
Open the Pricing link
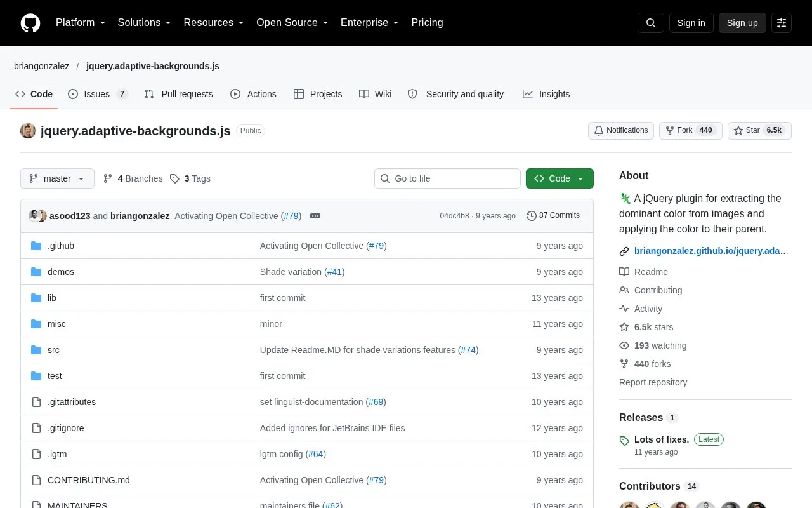[x=427, y=23]
